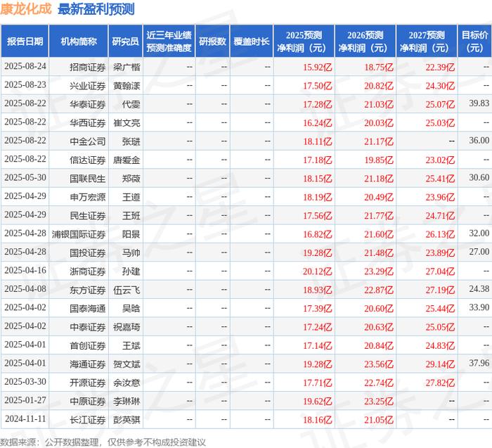
Task: Click researcher name 唐爱金
Action: point(127,160)
